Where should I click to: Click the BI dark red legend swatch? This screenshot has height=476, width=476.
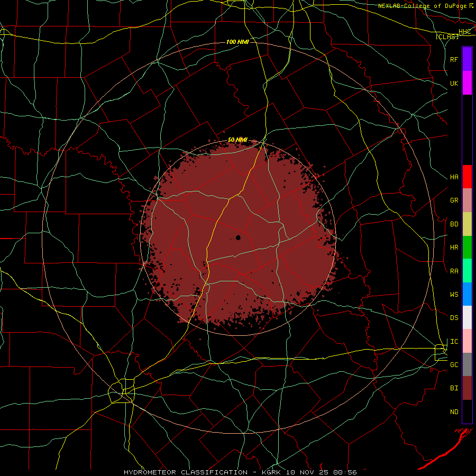[467, 388]
